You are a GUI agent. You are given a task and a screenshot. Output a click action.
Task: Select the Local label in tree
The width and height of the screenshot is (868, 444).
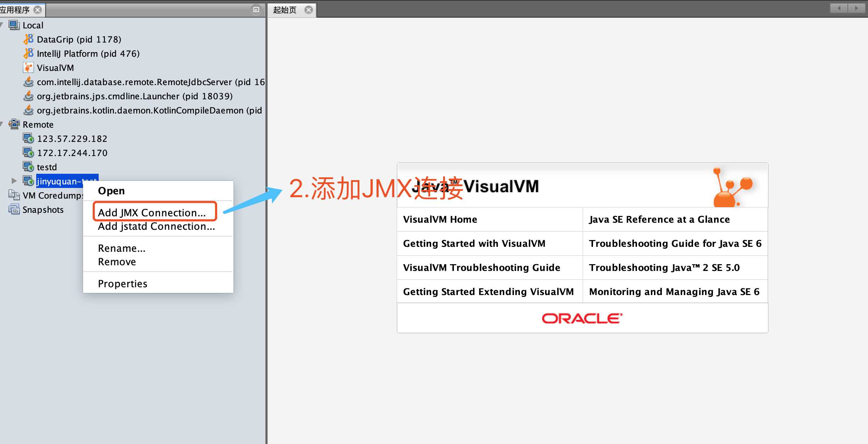33,25
